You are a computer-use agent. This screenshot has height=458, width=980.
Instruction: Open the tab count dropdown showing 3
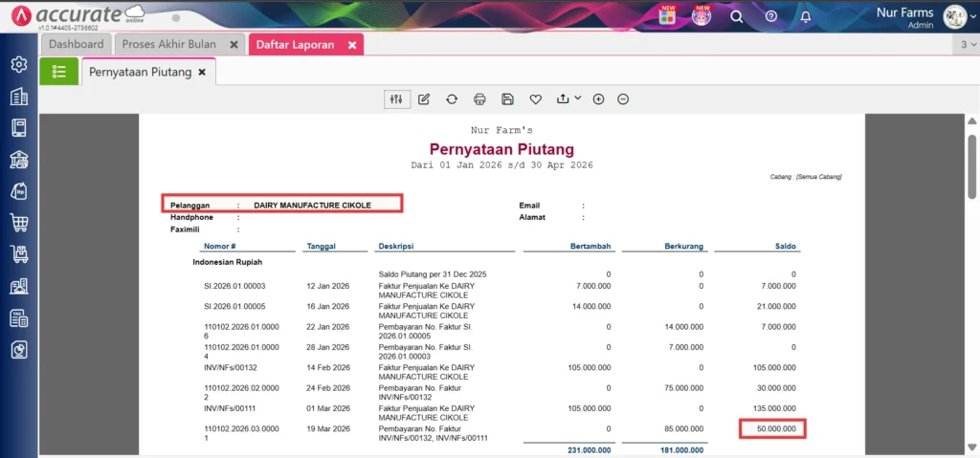(967, 44)
